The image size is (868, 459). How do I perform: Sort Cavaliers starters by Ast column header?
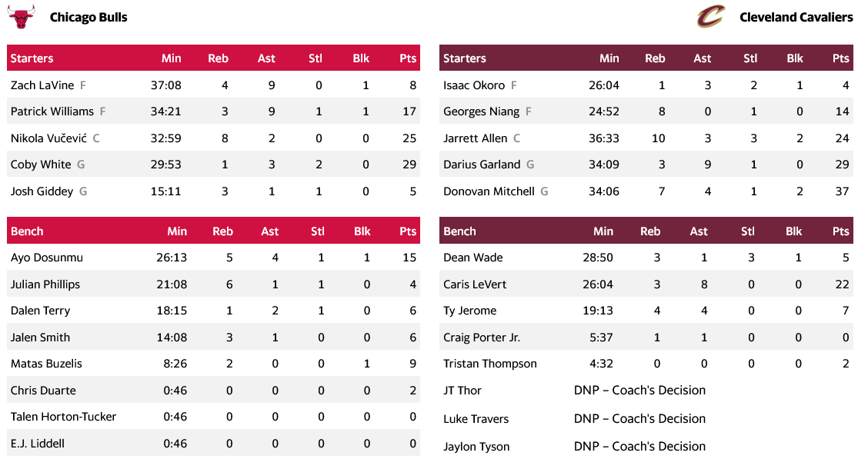703,58
